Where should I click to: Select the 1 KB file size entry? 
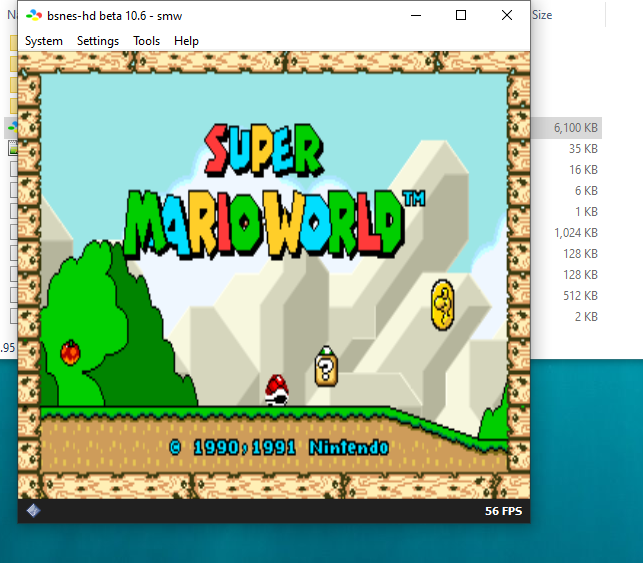586,212
